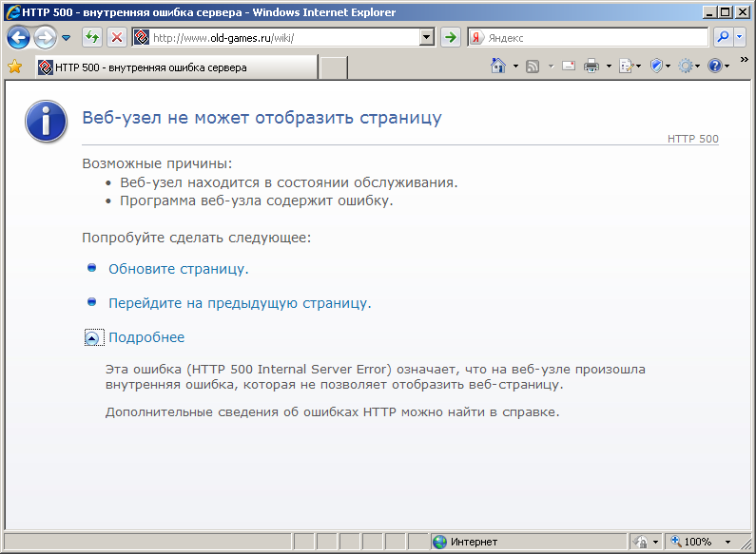Viewport: 756px width, 554px height.
Task: Open the Favorites star
Action: click(x=15, y=67)
